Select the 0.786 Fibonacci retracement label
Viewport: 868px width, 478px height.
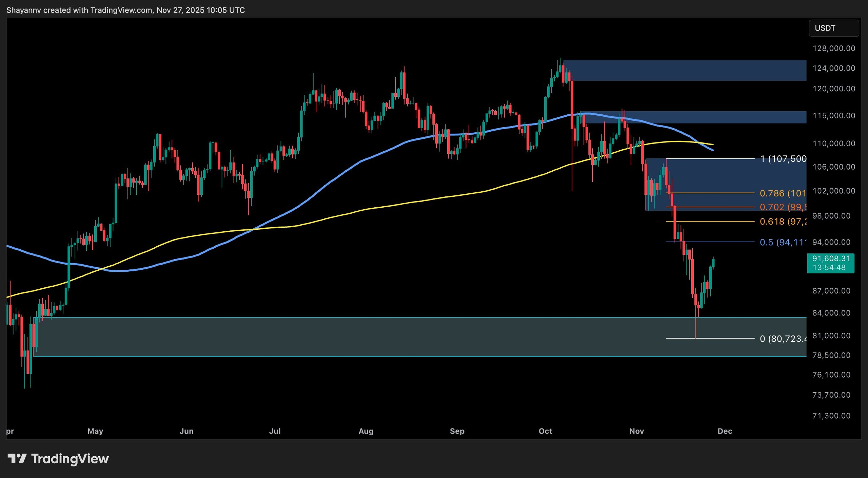(x=783, y=193)
